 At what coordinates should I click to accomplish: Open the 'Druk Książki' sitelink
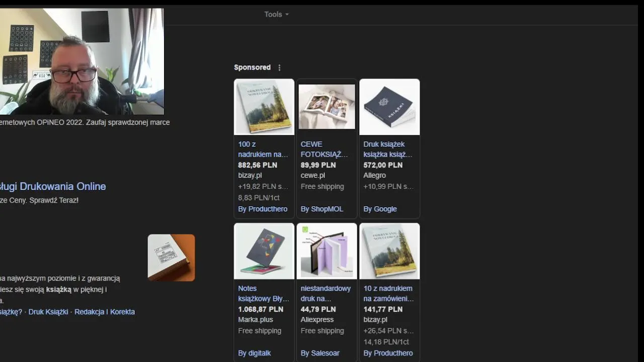[x=48, y=312]
